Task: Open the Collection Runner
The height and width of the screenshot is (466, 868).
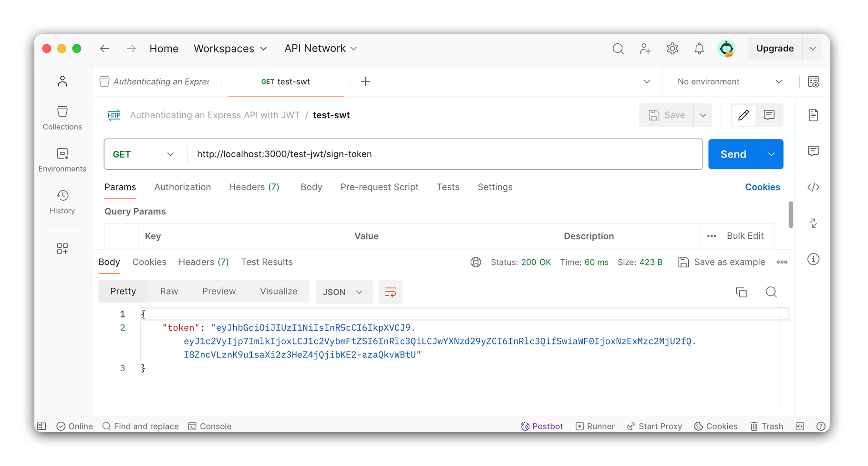Action: (x=595, y=426)
